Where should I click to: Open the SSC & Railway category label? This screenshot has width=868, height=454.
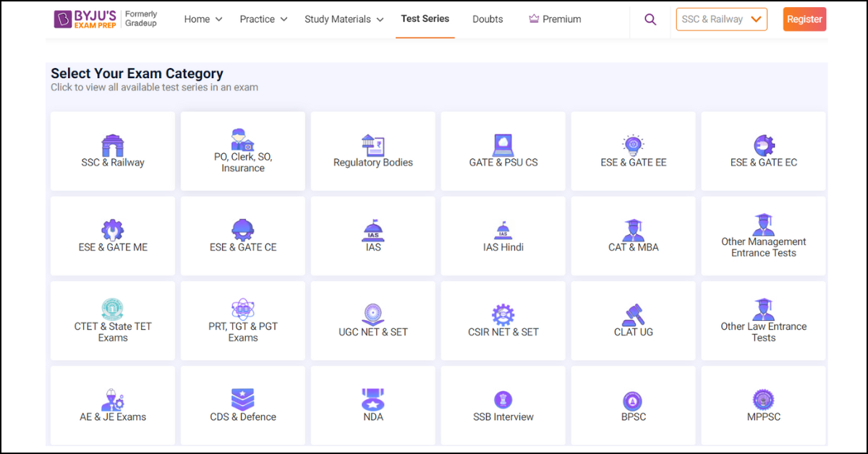tap(113, 163)
